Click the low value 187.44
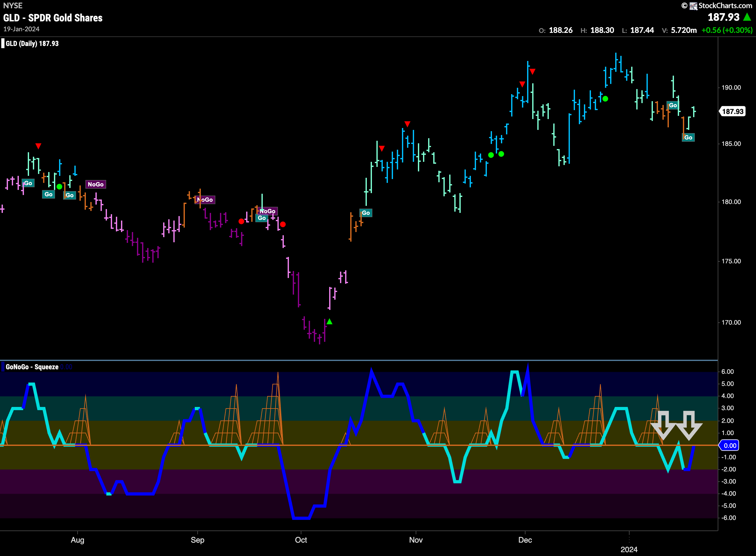The image size is (756, 556). tap(642, 30)
